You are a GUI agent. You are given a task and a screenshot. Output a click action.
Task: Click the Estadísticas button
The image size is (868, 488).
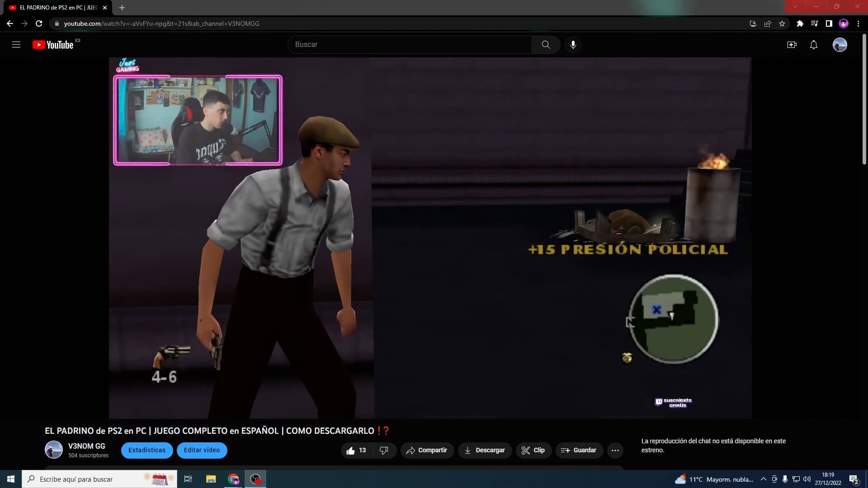[146, 450]
